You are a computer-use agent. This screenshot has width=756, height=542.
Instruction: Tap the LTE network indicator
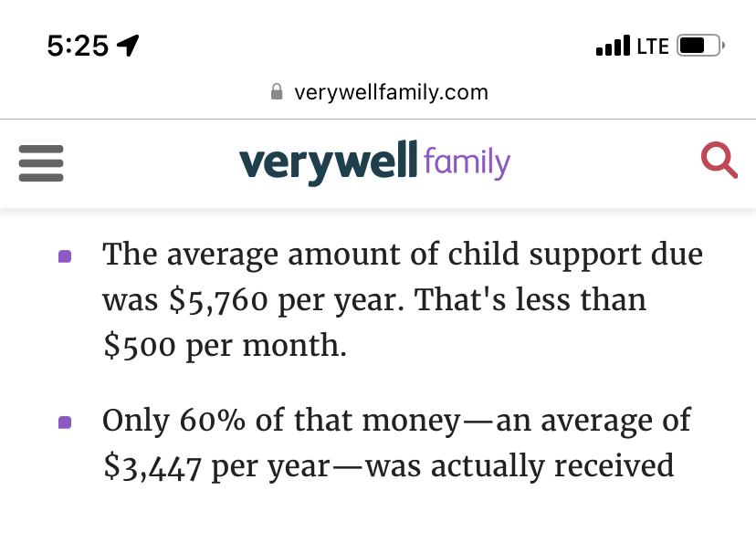coord(653,46)
